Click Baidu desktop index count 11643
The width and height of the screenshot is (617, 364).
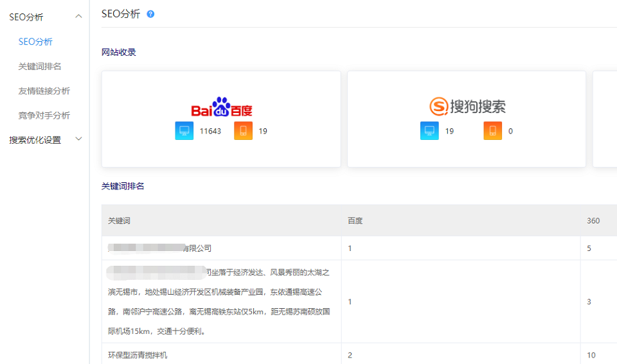(x=210, y=132)
